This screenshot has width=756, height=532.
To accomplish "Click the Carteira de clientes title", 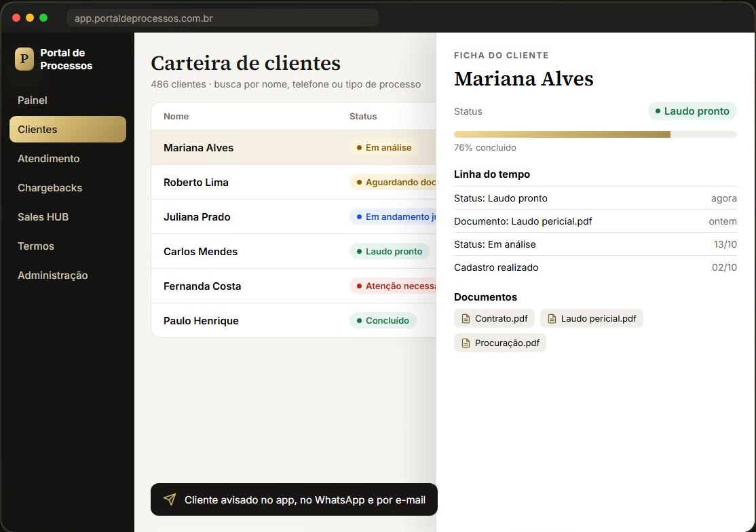I will (x=246, y=63).
